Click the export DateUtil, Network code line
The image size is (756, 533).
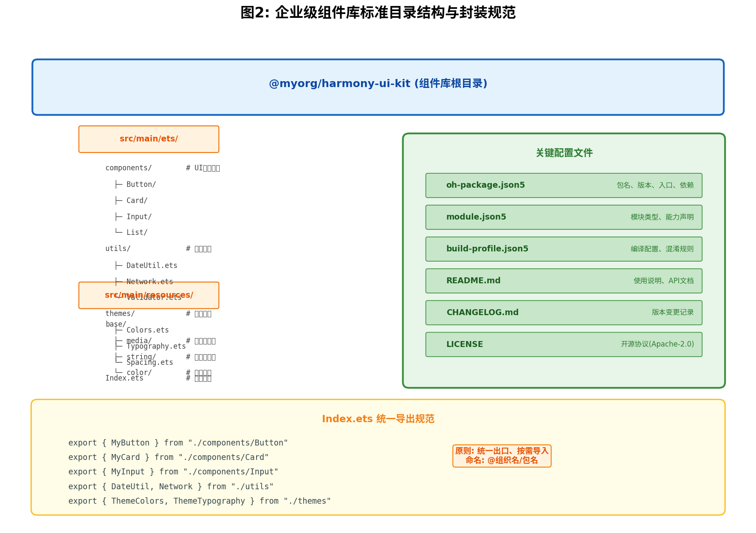(171, 486)
